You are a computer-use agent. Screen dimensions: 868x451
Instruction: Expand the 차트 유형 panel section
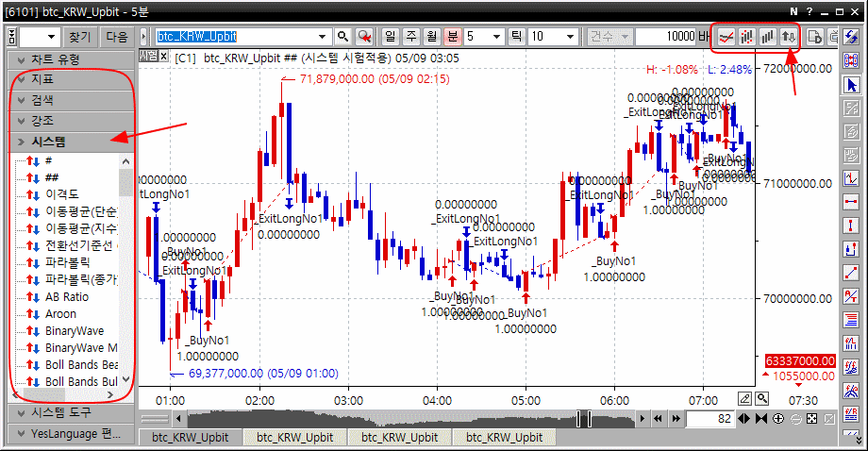click(x=71, y=59)
